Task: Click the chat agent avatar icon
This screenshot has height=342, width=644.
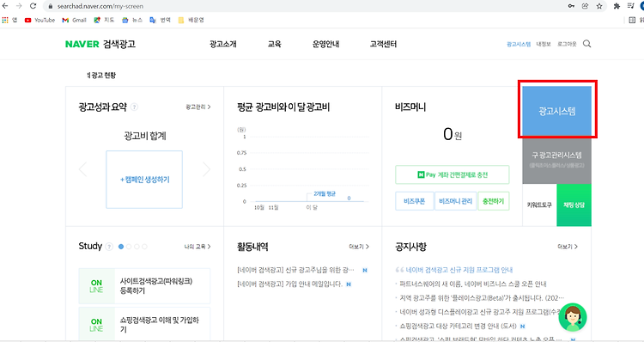Action: [573, 317]
